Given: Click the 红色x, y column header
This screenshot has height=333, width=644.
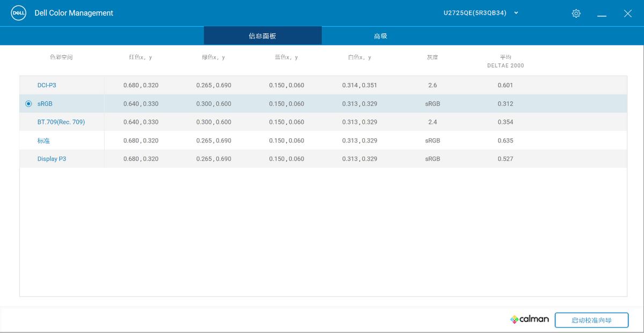Looking at the screenshot, I should 141,57.
